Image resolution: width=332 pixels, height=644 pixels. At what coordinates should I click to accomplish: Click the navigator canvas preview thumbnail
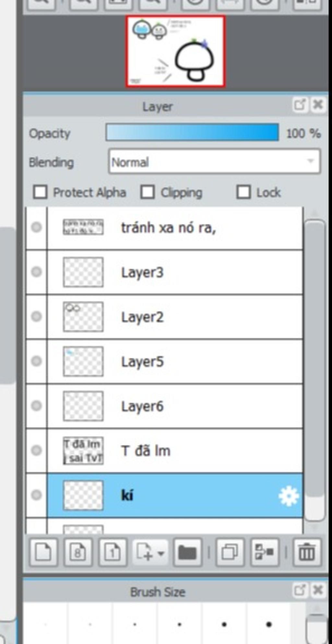175,52
